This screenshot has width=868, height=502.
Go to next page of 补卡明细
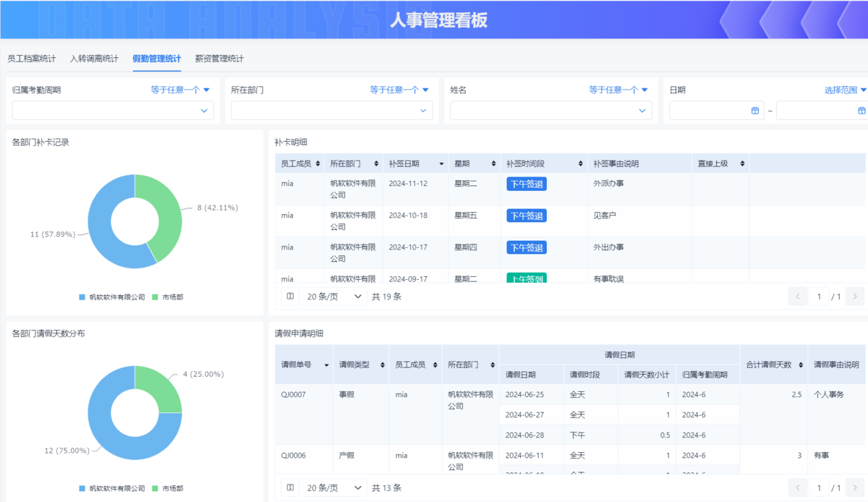point(854,296)
